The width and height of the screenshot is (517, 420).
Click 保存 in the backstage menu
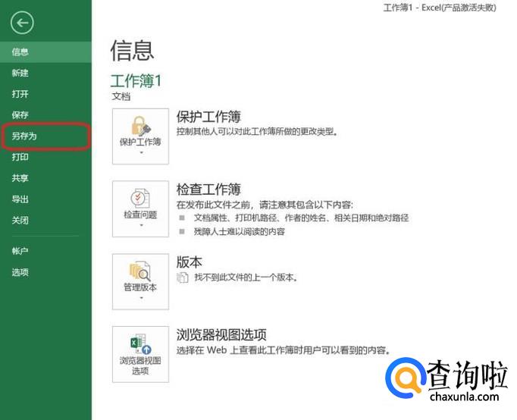(x=45, y=114)
